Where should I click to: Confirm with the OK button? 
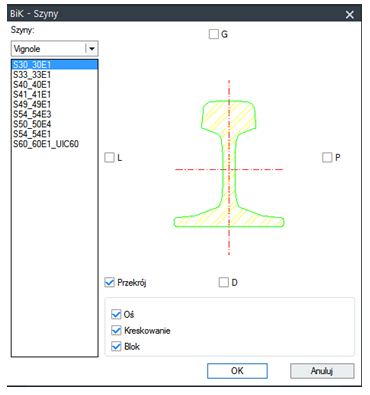click(237, 371)
